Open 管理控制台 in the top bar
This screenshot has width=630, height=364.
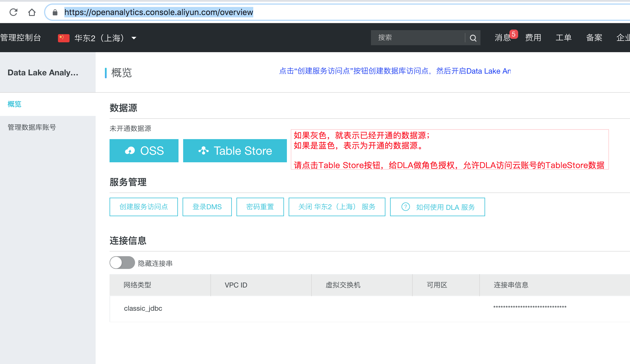tap(21, 38)
